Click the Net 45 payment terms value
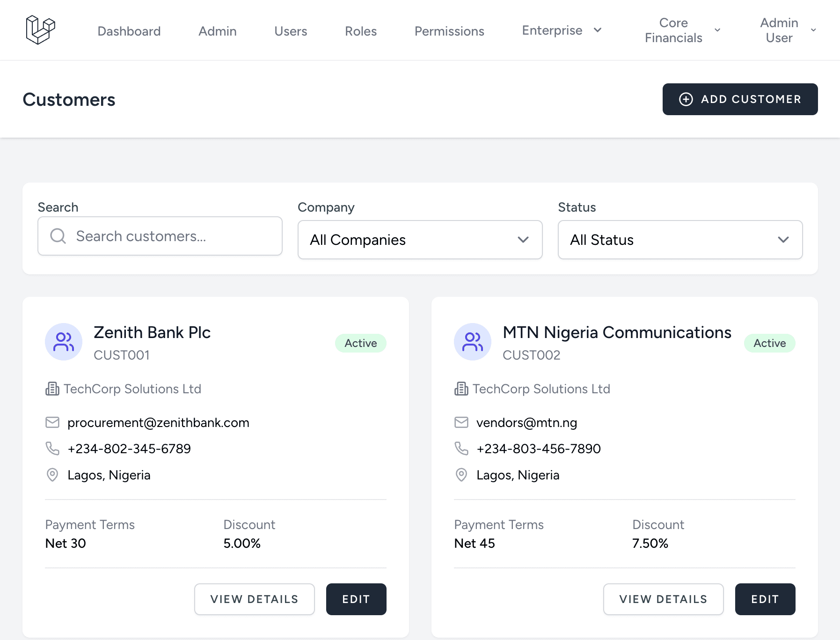This screenshot has width=840, height=640. point(475,543)
